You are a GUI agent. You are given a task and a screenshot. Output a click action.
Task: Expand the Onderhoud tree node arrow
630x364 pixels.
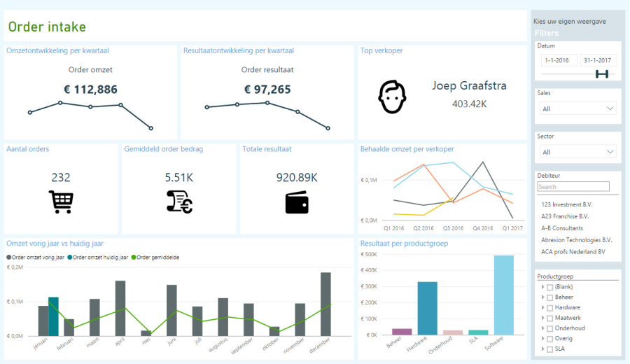point(542,328)
